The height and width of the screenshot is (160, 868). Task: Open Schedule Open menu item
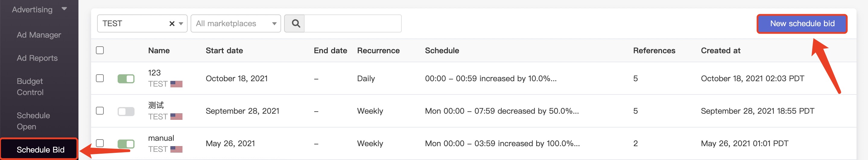coord(33,121)
